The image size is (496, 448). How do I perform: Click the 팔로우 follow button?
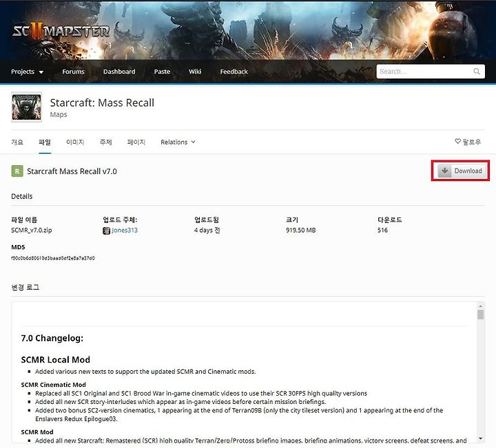point(468,142)
